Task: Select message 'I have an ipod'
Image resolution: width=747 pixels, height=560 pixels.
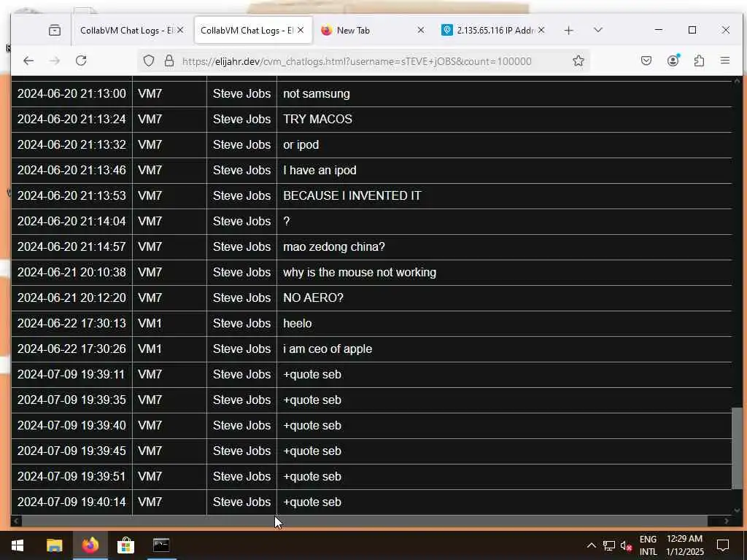Action: point(320,170)
